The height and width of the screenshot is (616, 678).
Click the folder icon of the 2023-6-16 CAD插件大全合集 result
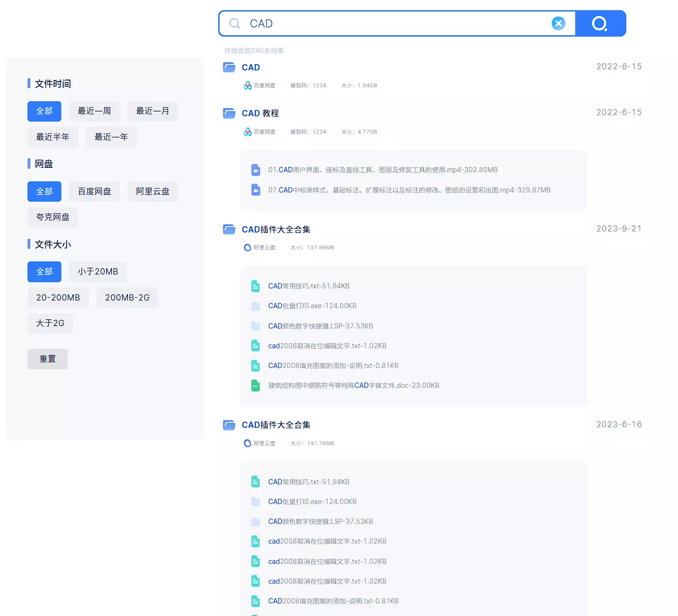click(229, 425)
